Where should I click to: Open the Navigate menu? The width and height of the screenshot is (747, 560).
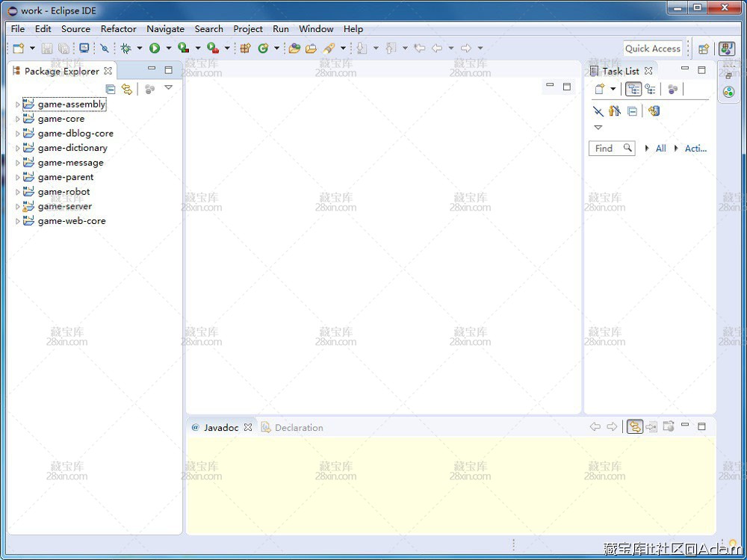pos(165,29)
